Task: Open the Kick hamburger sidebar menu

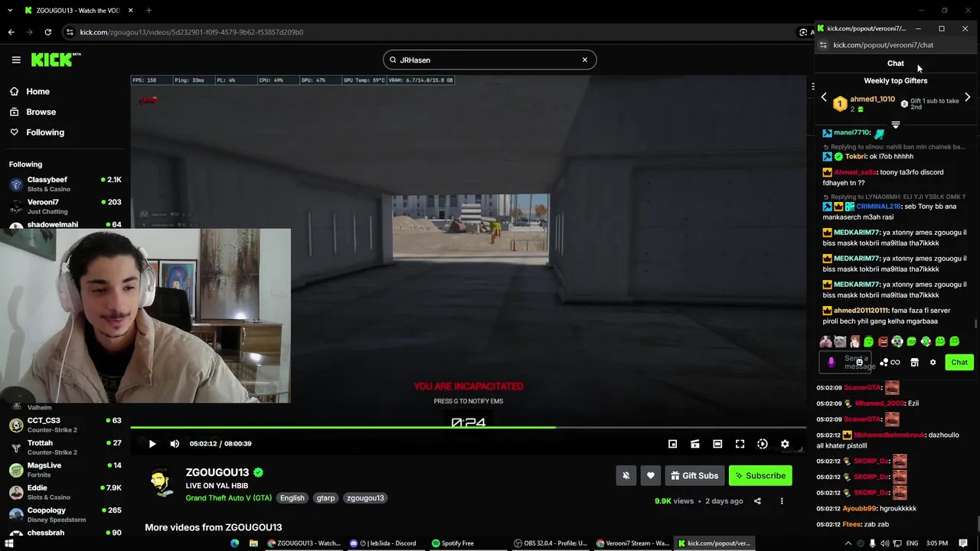Action: pyautogui.click(x=16, y=60)
